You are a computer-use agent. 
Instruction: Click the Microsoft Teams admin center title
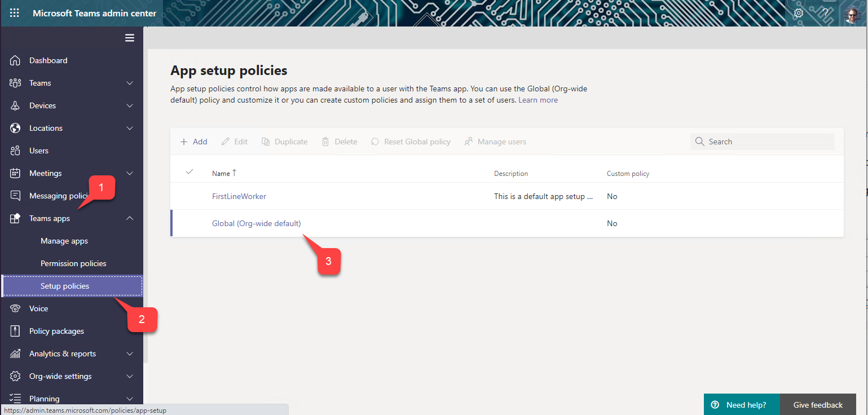coord(95,13)
